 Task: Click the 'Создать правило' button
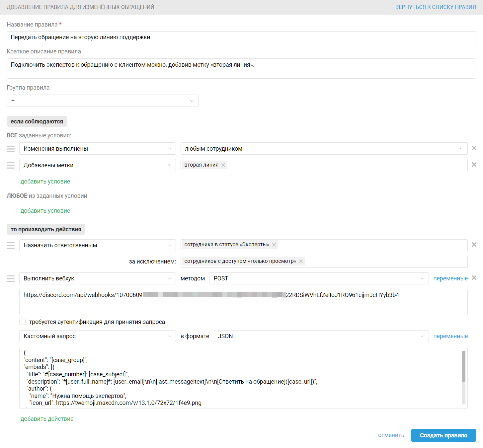tap(443, 435)
